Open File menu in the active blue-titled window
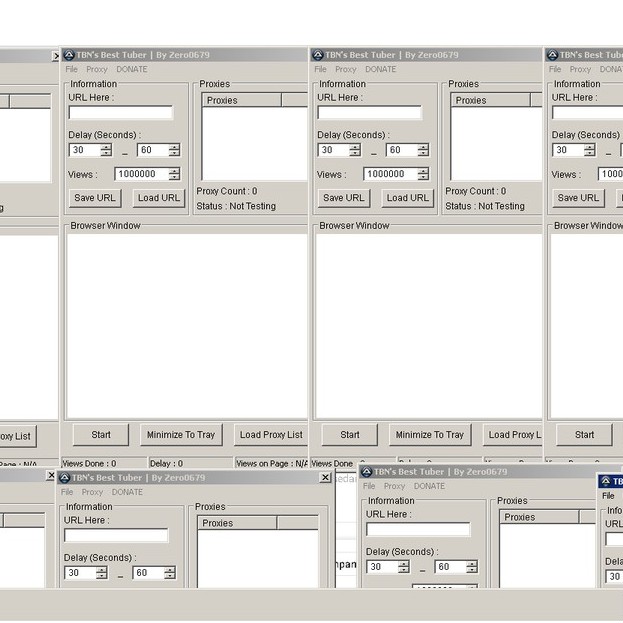Image resolution: width=623 pixels, height=623 pixels. [x=608, y=496]
